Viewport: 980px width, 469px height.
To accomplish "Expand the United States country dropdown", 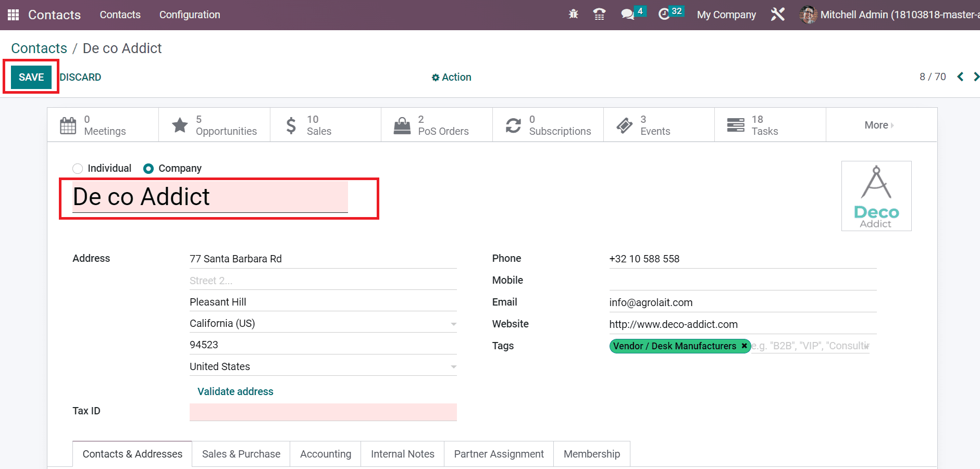I will 453,367.
